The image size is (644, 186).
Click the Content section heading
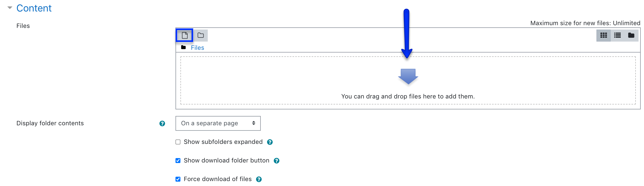tap(34, 8)
